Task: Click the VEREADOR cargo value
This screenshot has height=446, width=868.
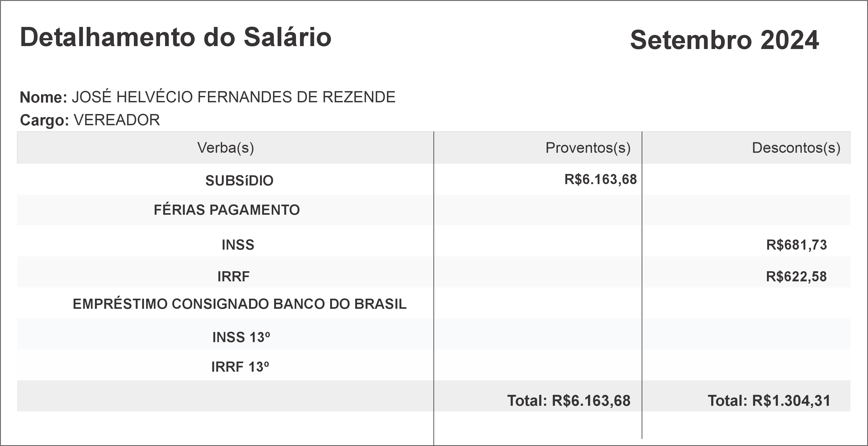Action: [117, 120]
